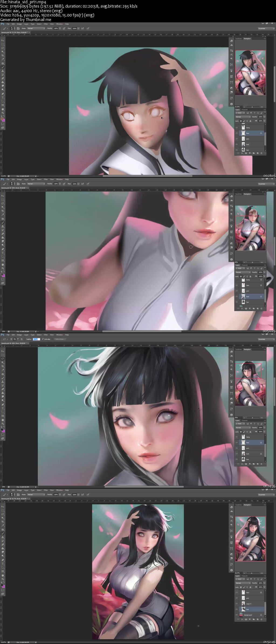The width and height of the screenshot is (276, 644).
Task: In the 00:28:15 frame, select the Clone Stamp tool
Action: [x=3, y=71]
